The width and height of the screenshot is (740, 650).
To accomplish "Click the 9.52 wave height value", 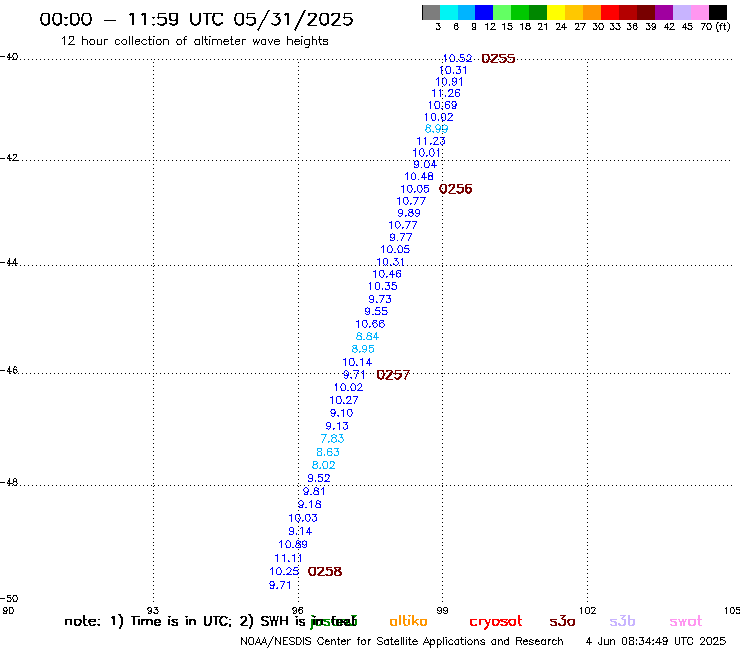I will pyautogui.click(x=319, y=478).
